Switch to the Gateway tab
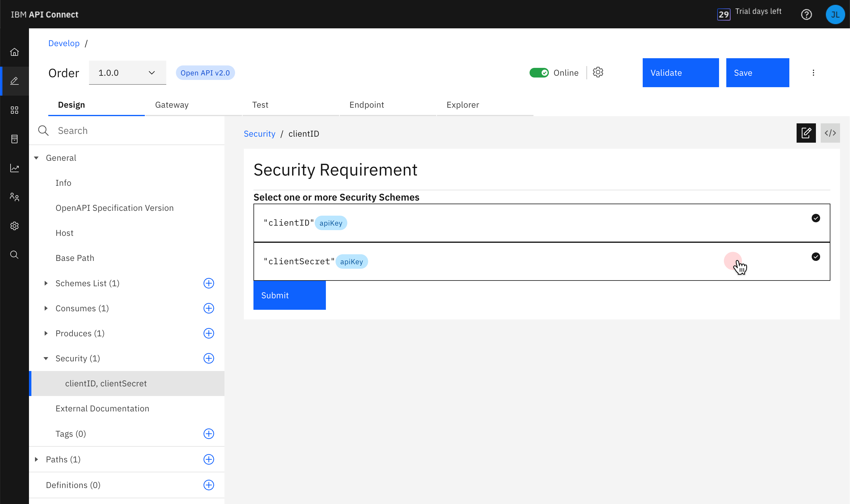The height and width of the screenshot is (504, 850). 172,105
